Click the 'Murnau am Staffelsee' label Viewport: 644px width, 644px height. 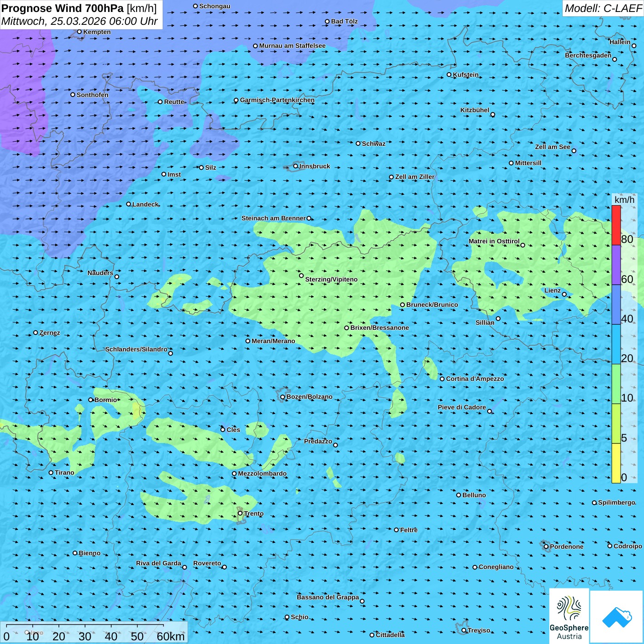pyautogui.click(x=292, y=46)
